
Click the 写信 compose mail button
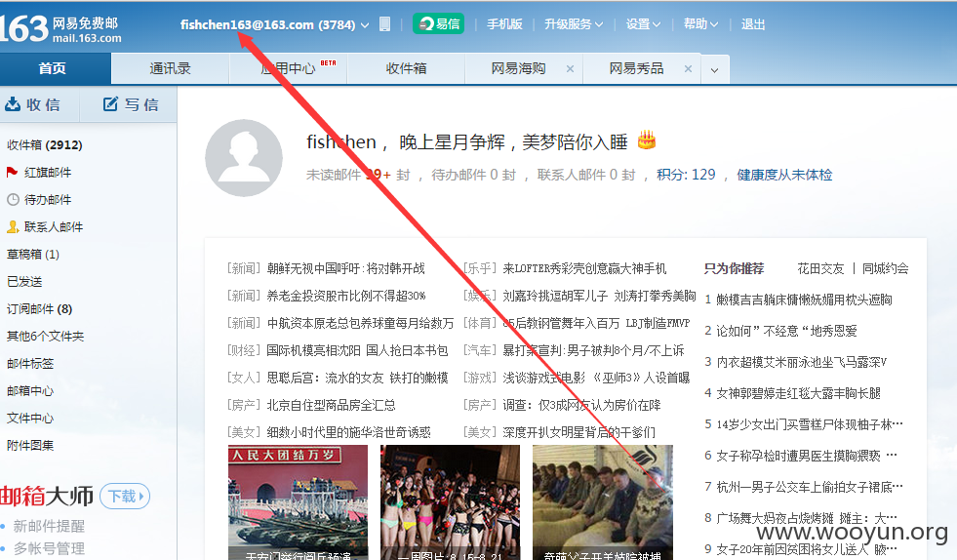130,104
